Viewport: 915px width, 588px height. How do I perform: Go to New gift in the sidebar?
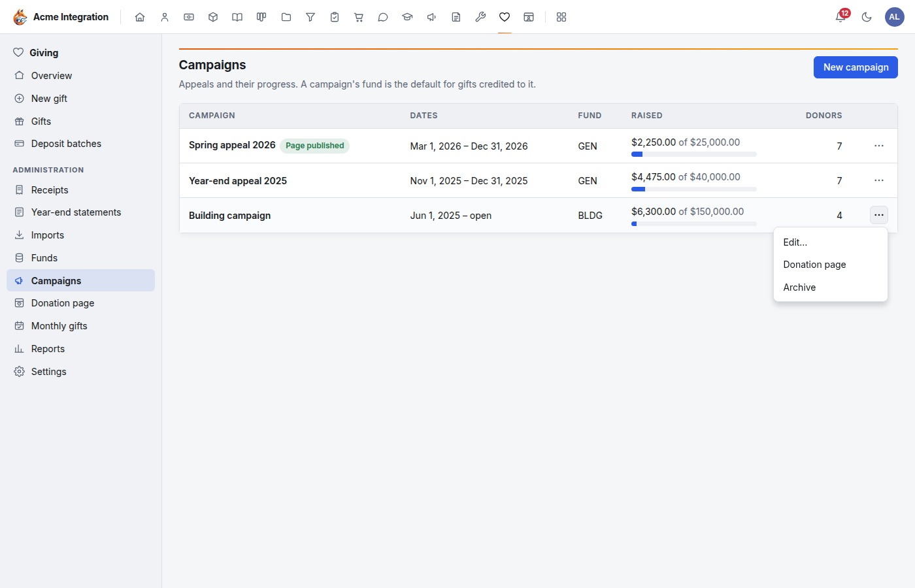tap(81, 99)
